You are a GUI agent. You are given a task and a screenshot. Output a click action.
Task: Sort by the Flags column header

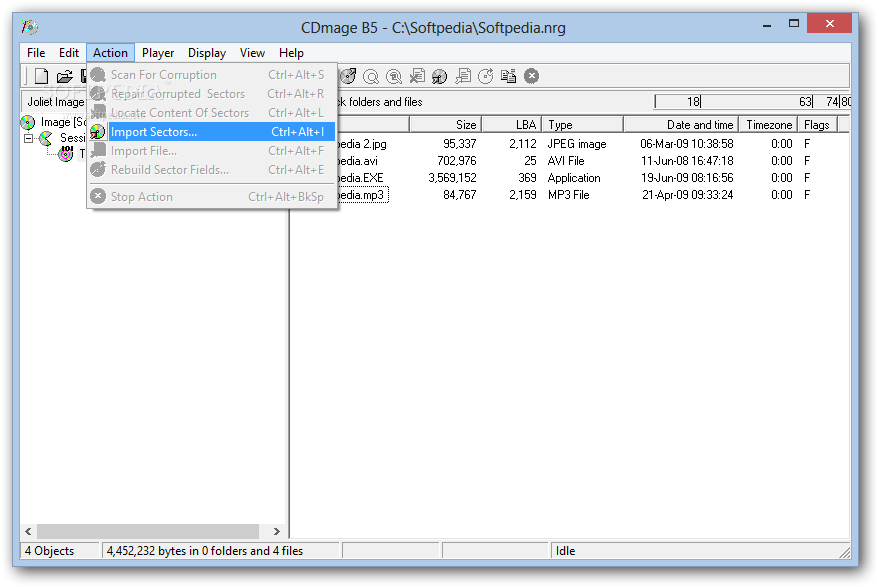coord(817,124)
